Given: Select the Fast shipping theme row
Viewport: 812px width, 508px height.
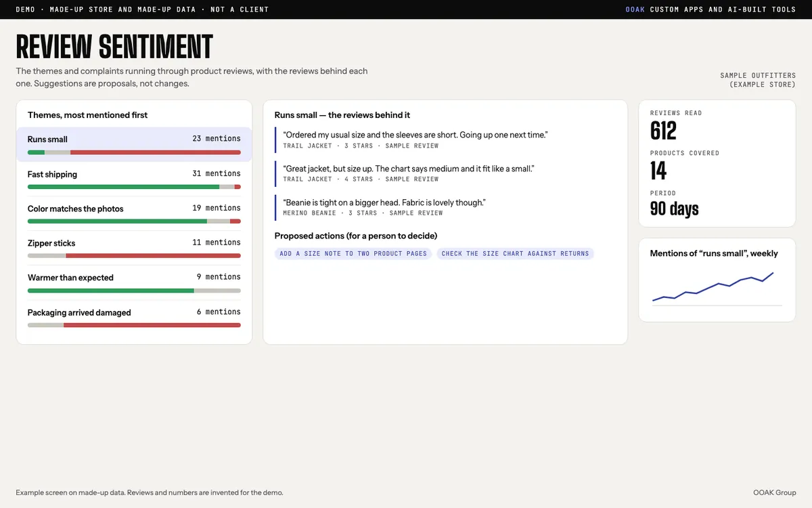Looking at the screenshot, I should pyautogui.click(x=134, y=179).
